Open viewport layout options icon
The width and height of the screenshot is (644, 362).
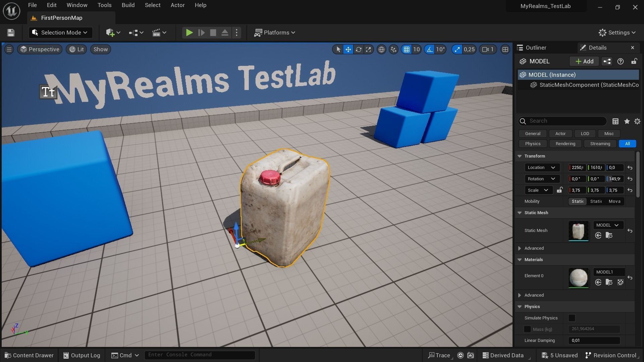(x=505, y=50)
